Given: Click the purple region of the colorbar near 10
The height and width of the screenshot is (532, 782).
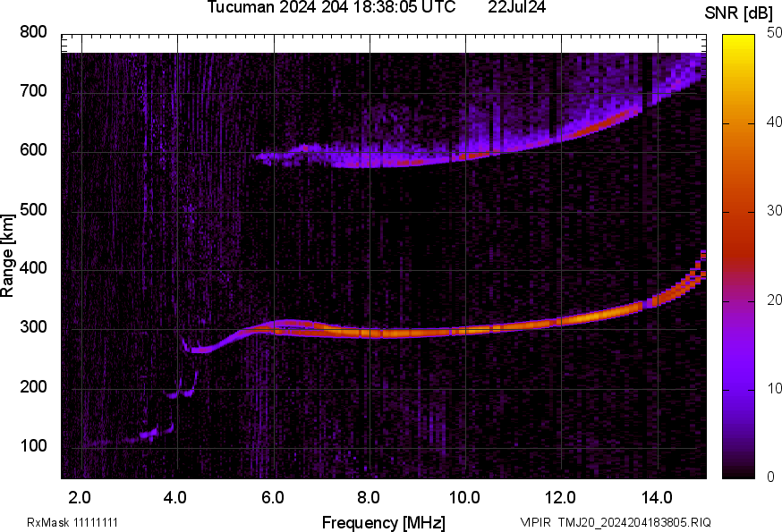Looking at the screenshot, I should [738, 389].
